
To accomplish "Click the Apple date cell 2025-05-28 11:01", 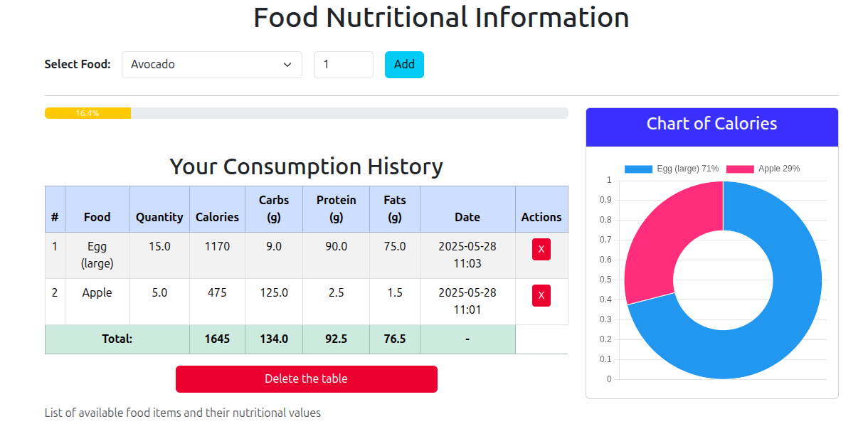I will [467, 302].
